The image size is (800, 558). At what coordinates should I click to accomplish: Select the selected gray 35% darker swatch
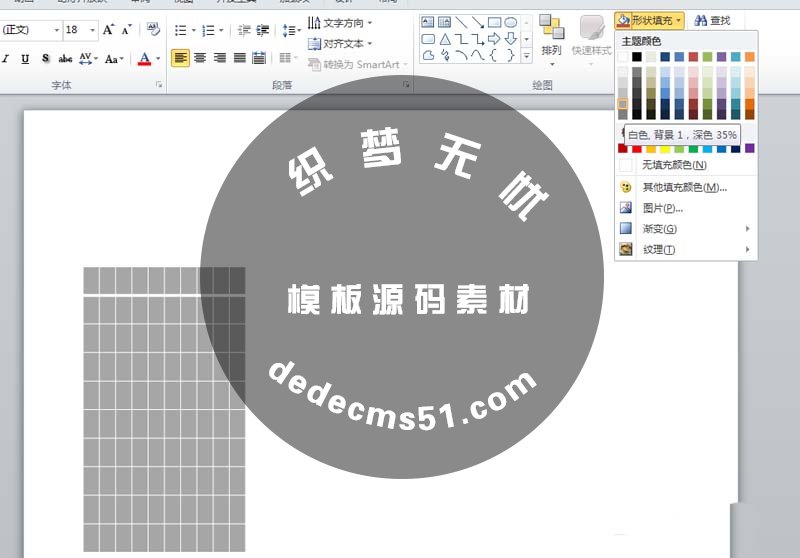(x=623, y=104)
